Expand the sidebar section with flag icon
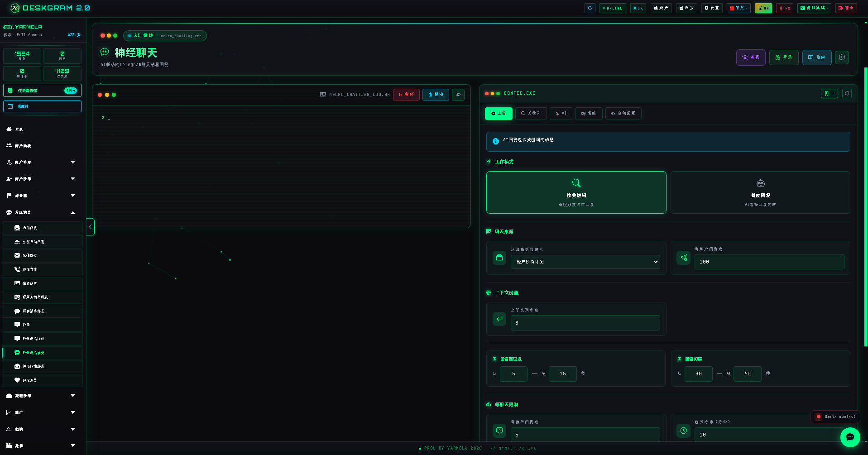 pos(43,196)
